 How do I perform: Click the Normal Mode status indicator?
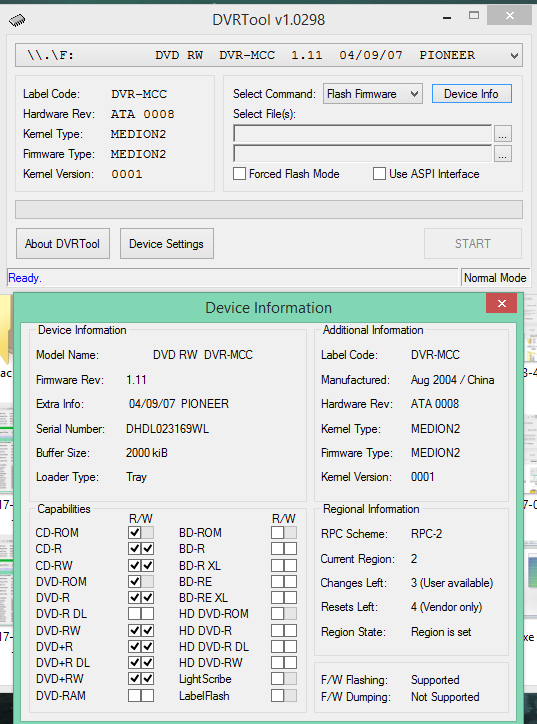pyautogui.click(x=495, y=278)
